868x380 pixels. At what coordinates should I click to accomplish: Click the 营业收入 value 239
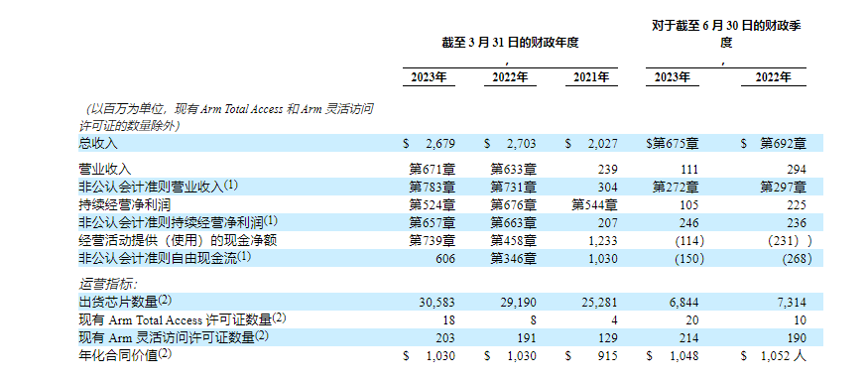click(x=608, y=170)
